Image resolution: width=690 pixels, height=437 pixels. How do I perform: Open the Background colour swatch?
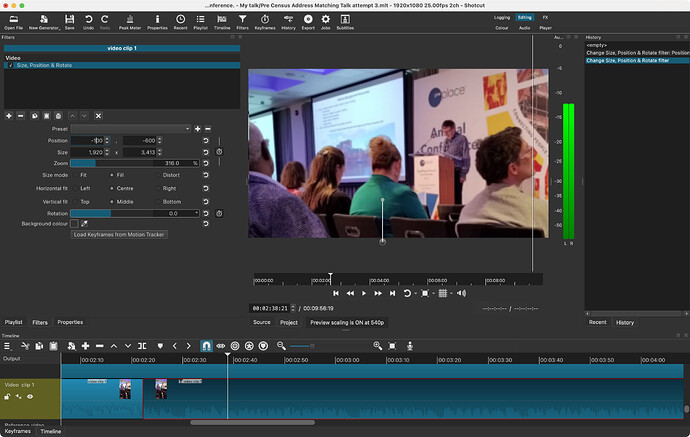[74, 224]
